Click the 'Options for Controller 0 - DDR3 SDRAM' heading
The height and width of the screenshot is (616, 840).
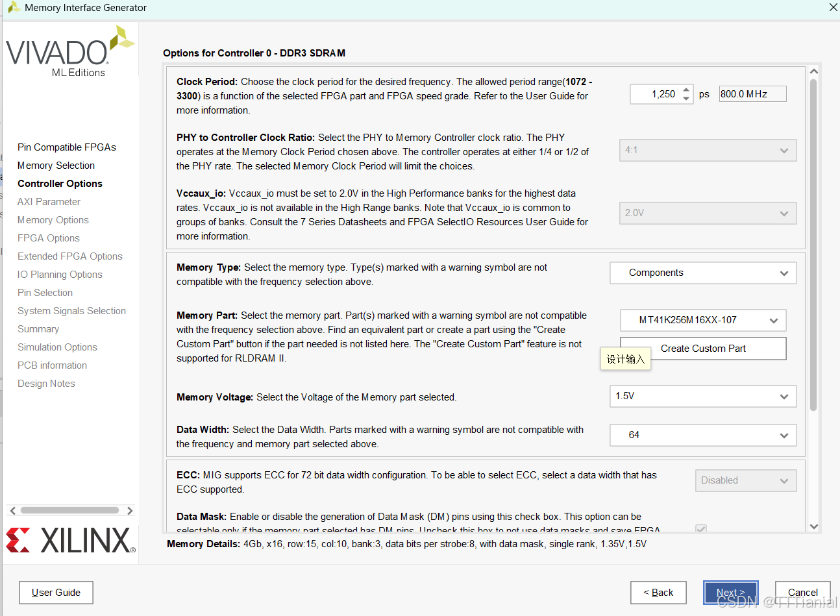(254, 53)
